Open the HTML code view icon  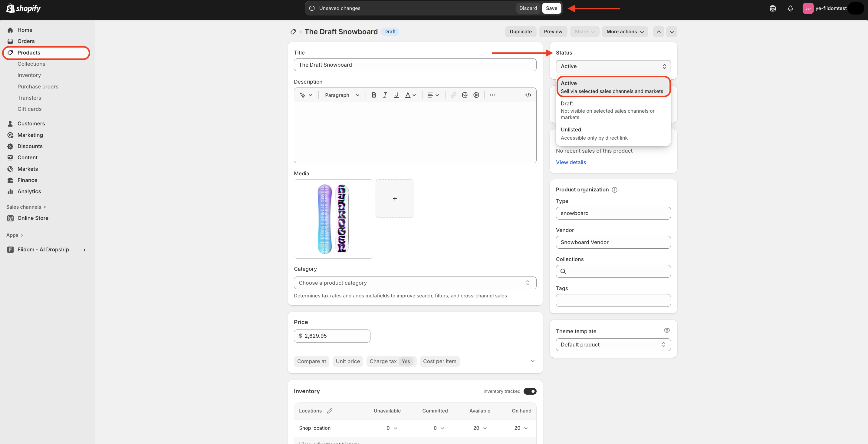point(528,95)
